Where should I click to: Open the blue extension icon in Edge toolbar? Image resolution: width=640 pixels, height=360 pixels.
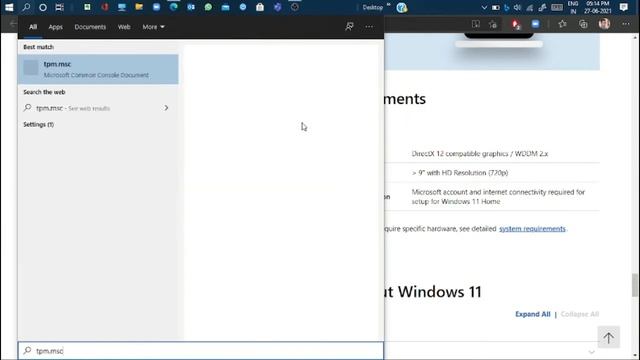coord(535,24)
